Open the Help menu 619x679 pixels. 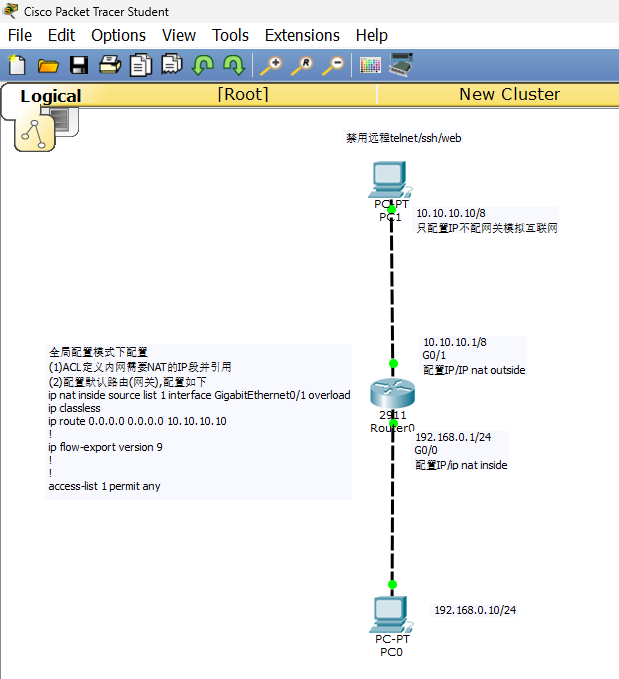click(372, 36)
